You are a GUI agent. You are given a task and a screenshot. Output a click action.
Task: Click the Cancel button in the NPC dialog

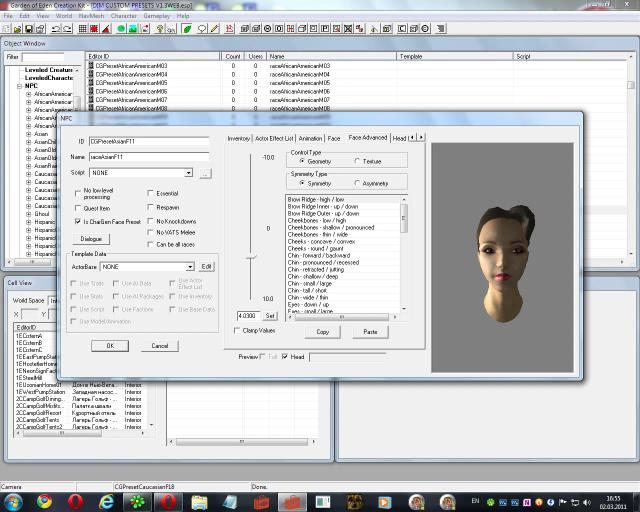coord(160,346)
